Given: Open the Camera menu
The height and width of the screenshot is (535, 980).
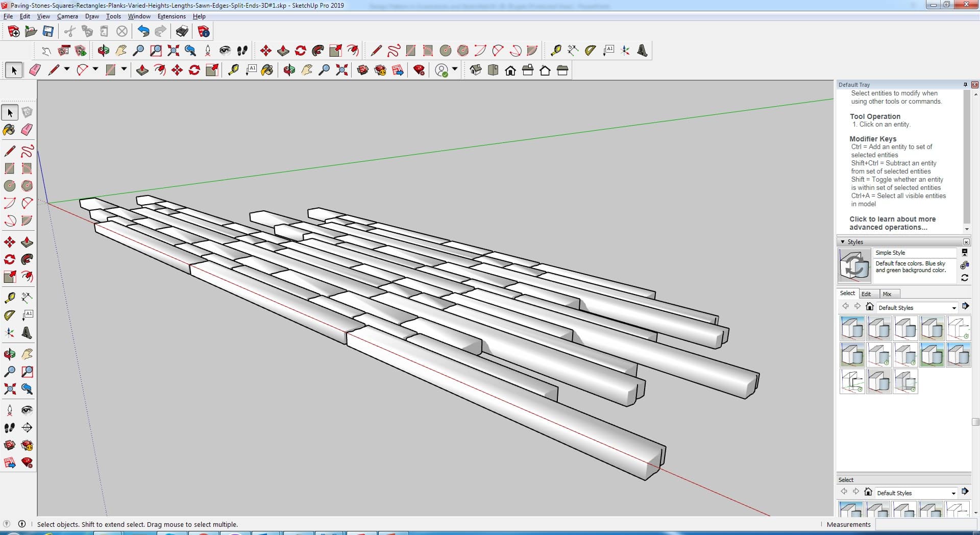Looking at the screenshot, I should coord(67,16).
